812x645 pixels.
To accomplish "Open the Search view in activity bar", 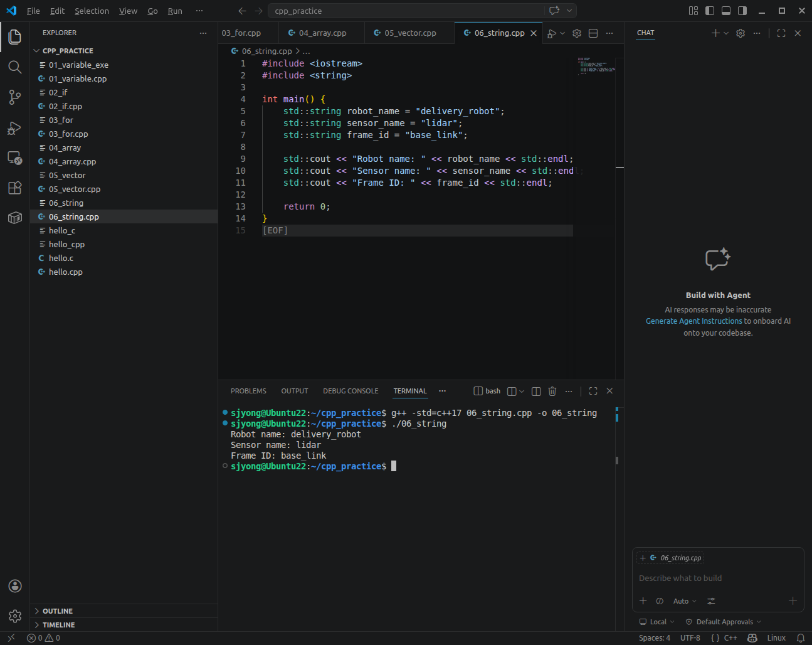I will tap(15, 67).
